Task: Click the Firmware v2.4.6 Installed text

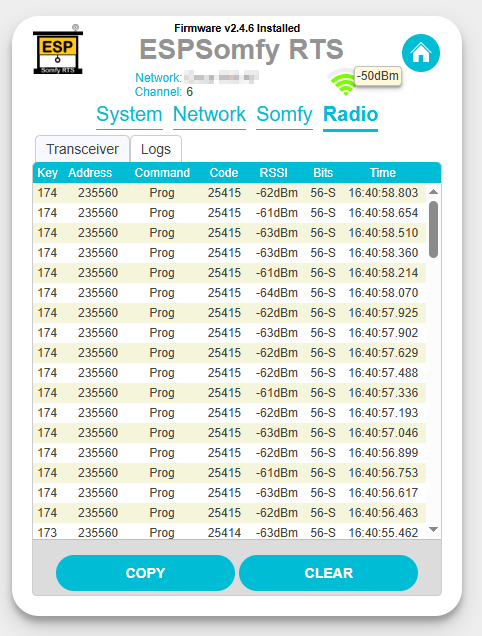Action: point(237,28)
